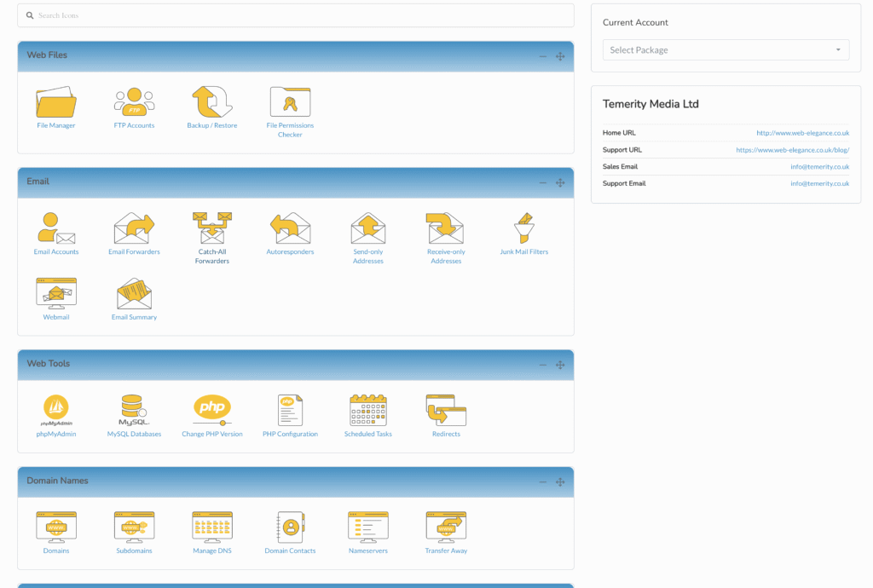
Task: Open Email Forwarders
Action: coord(134,233)
